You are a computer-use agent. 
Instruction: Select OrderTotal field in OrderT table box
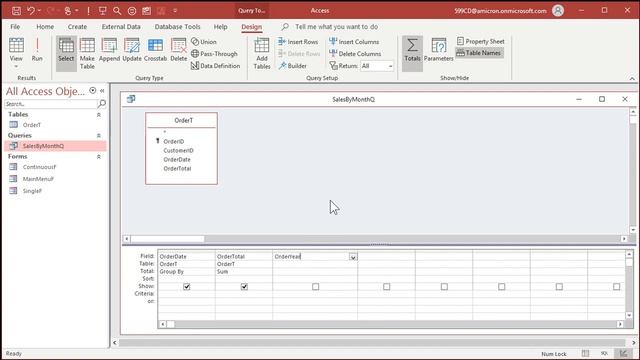pyautogui.click(x=177, y=169)
